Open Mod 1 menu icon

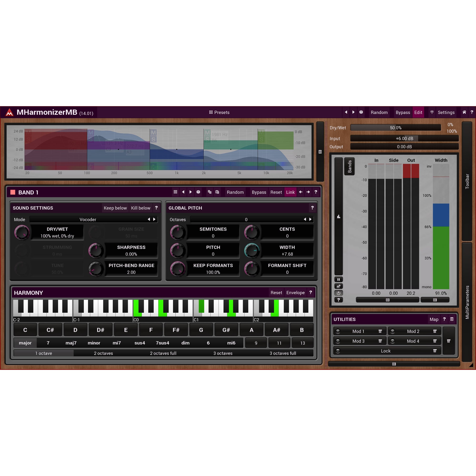tap(380, 331)
